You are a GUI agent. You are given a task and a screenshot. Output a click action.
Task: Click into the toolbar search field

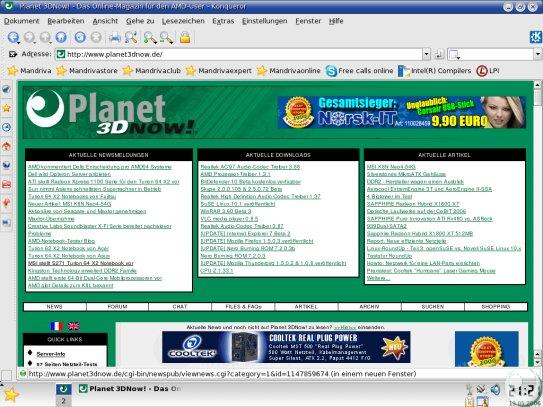click(495, 54)
